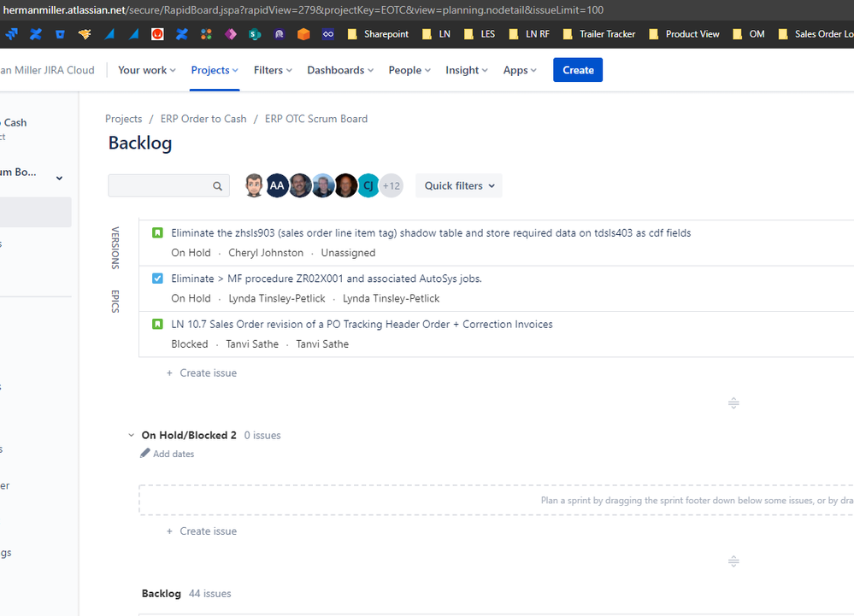Filter by the cartoon-face first avatar
Screen dimensions: 854x616
pos(254,185)
